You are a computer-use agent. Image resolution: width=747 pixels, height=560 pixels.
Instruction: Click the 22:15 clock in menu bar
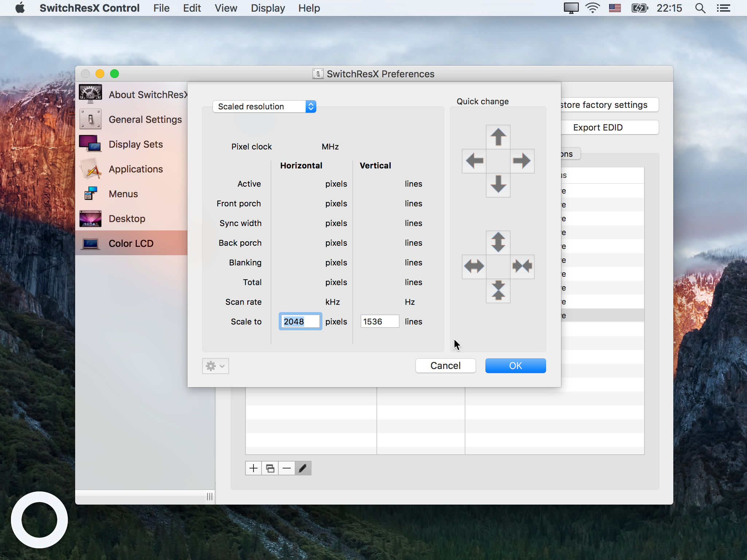[x=669, y=8]
